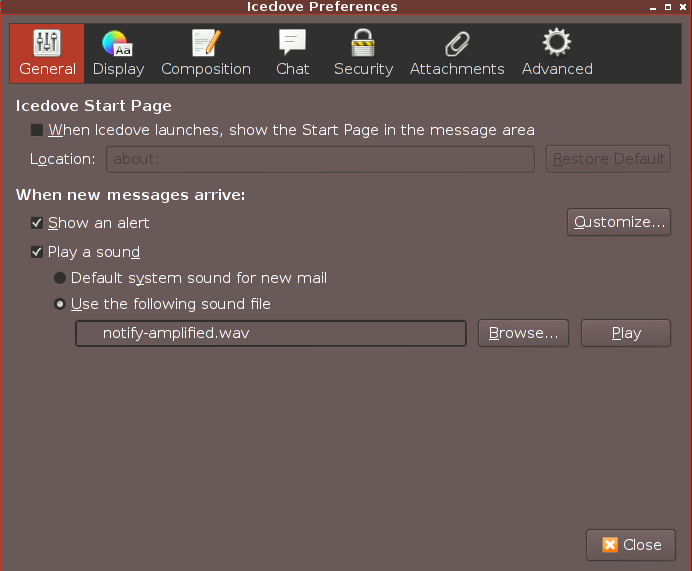The height and width of the screenshot is (571, 692).
Task: Click the Location field containing about:
Action: [x=320, y=159]
